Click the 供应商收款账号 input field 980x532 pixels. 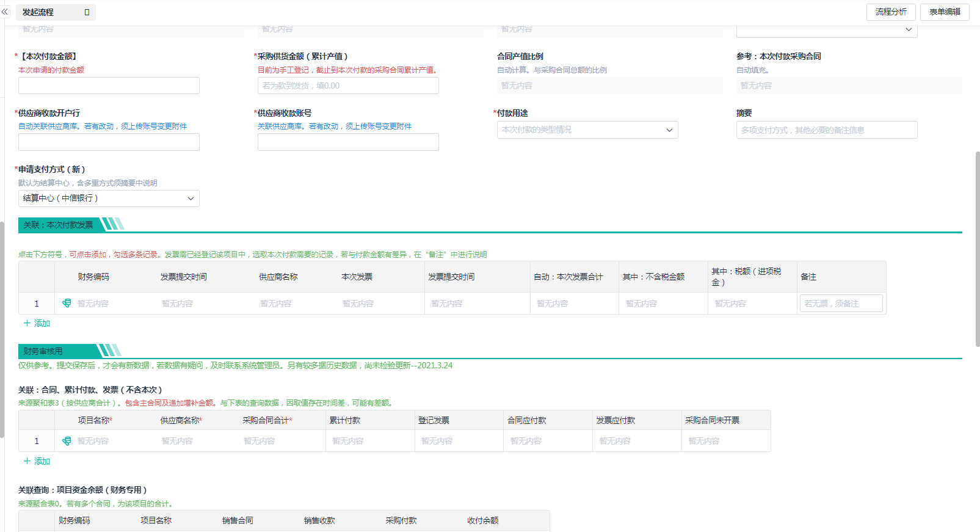tap(348, 142)
